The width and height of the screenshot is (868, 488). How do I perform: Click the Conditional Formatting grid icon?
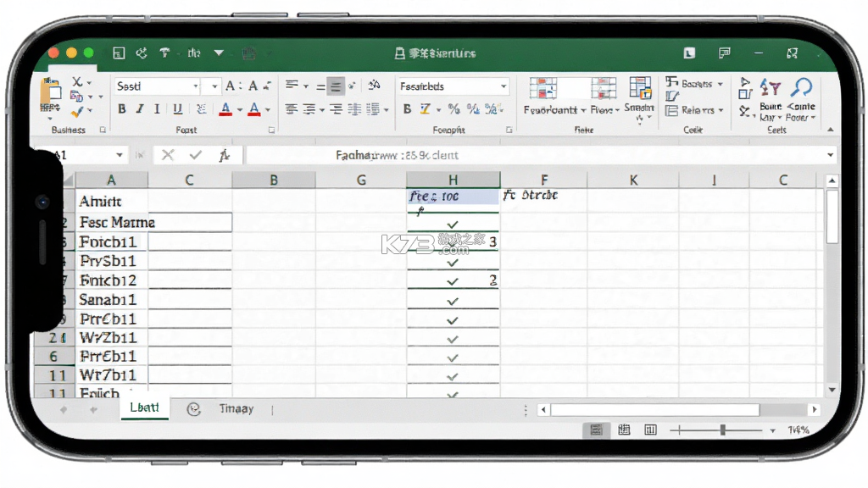point(543,88)
